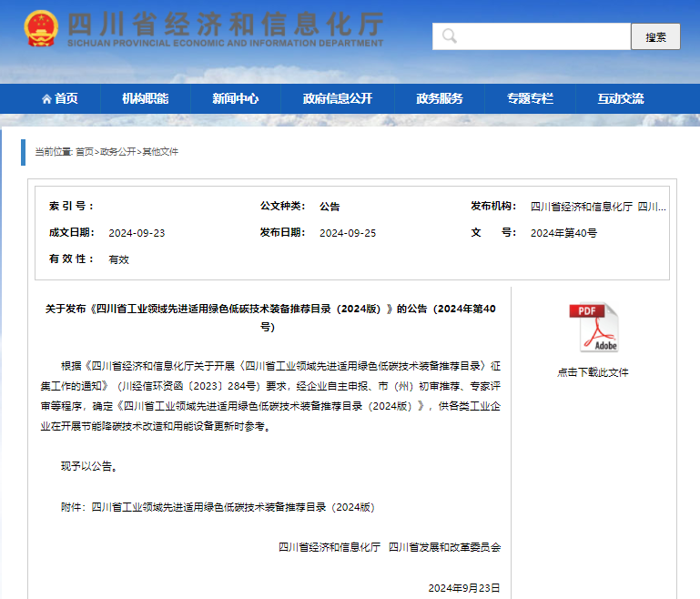The height and width of the screenshot is (599, 700).
Task: Click the national emblem logo in header
Action: (x=40, y=29)
